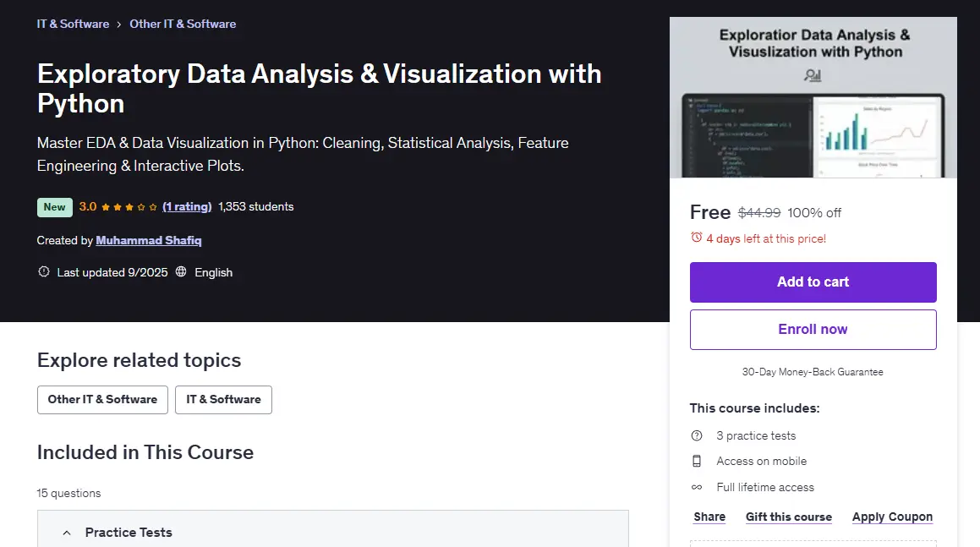This screenshot has height=547, width=980.
Task: Select the IT & Software topic chip
Action: [x=224, y=399]
